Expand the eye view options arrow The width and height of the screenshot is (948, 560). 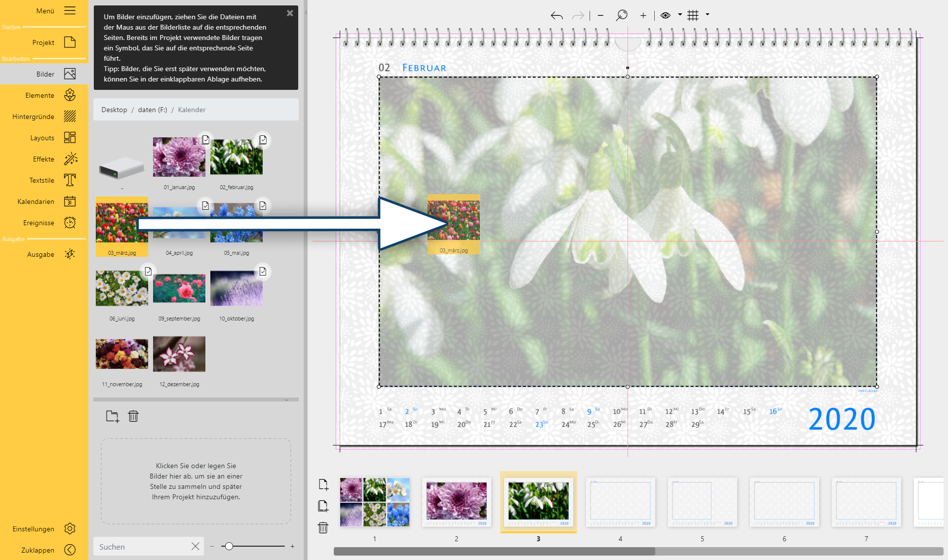coord(680,15)
